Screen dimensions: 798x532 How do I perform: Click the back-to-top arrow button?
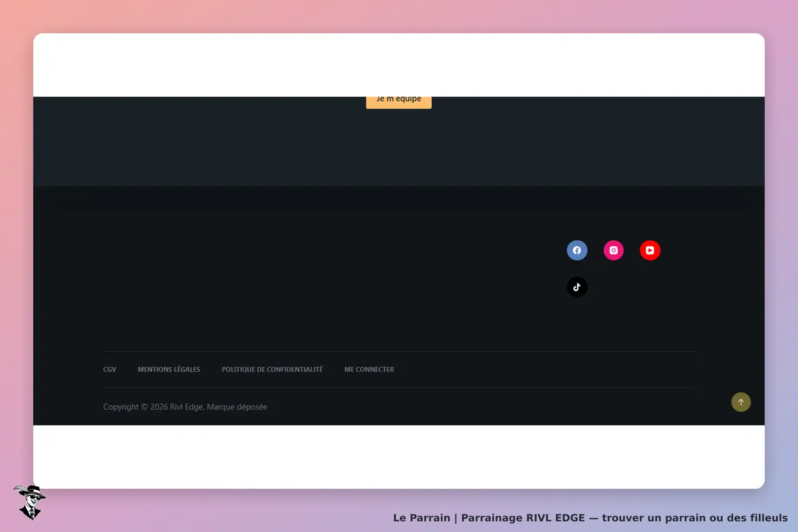(741, 402)
